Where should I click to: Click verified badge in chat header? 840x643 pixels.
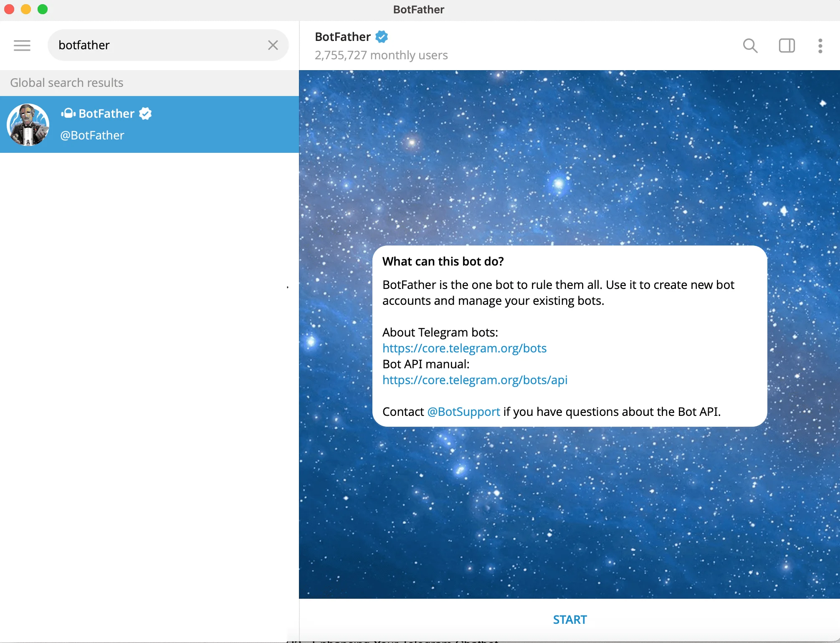(381, 37)
